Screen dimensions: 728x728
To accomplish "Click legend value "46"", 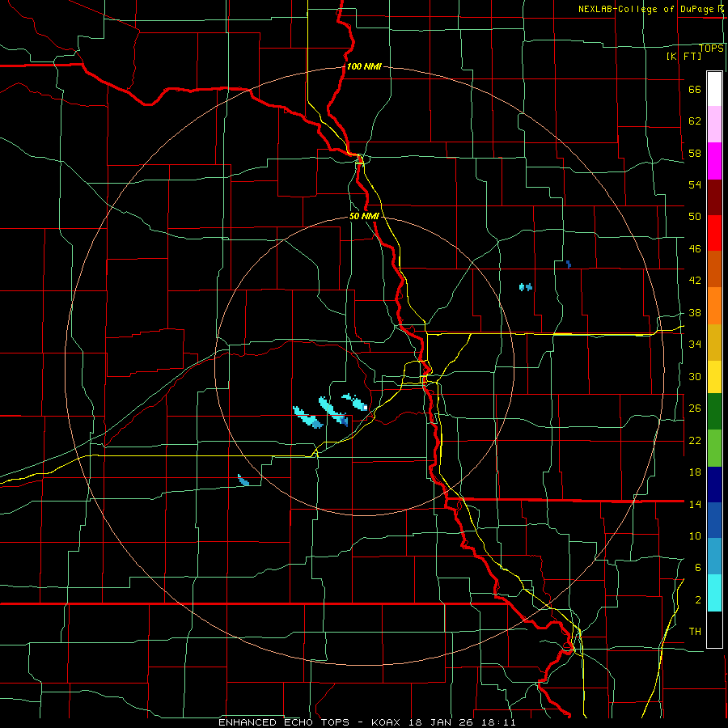I will (x=695, y=249).
